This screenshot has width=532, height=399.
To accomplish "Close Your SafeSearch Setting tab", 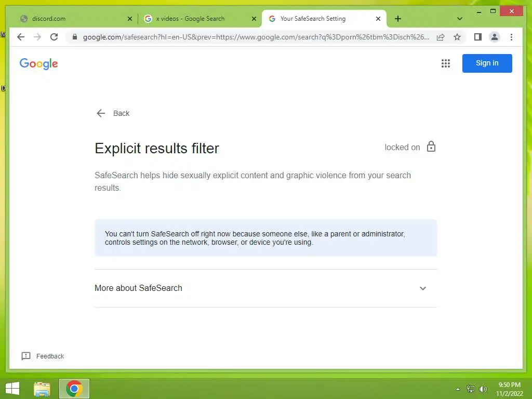I will (x=378, y=19).
